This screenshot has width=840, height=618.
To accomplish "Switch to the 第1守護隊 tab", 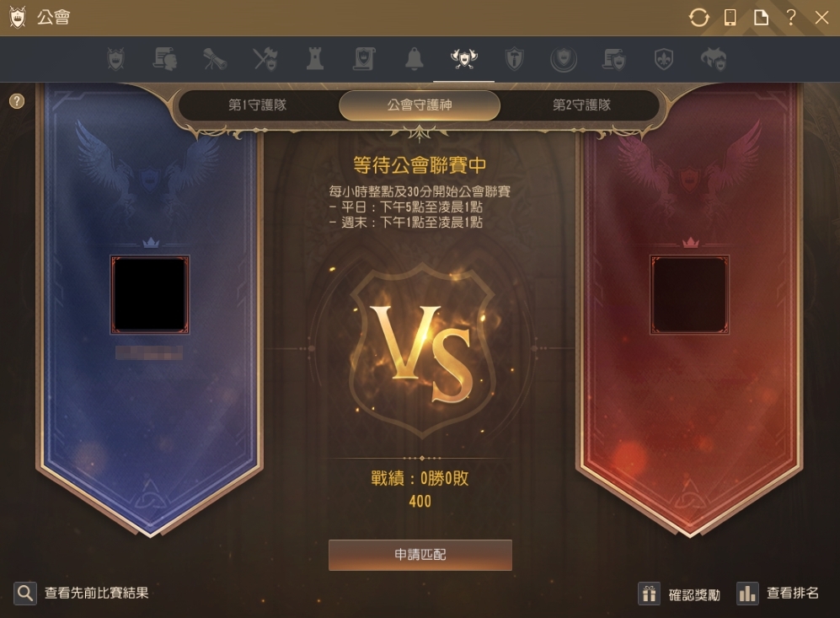I will click(x=258, y=105).
